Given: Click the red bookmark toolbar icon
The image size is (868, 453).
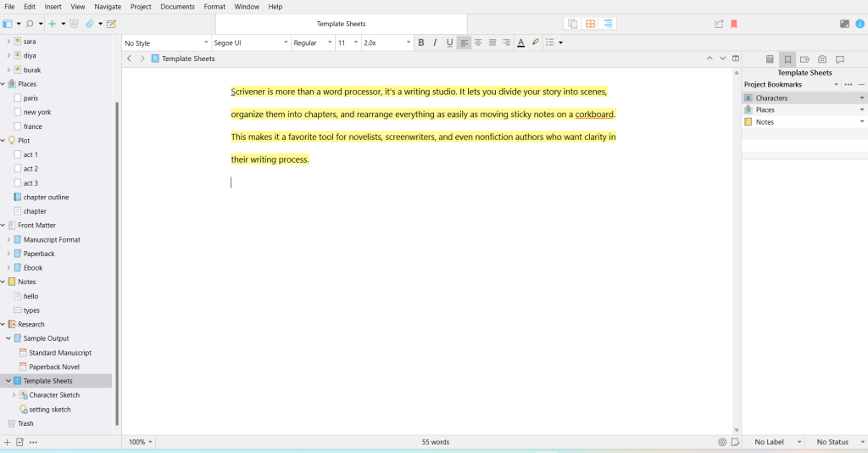Looking at the screenshot, I should click(x=734, y=24).
